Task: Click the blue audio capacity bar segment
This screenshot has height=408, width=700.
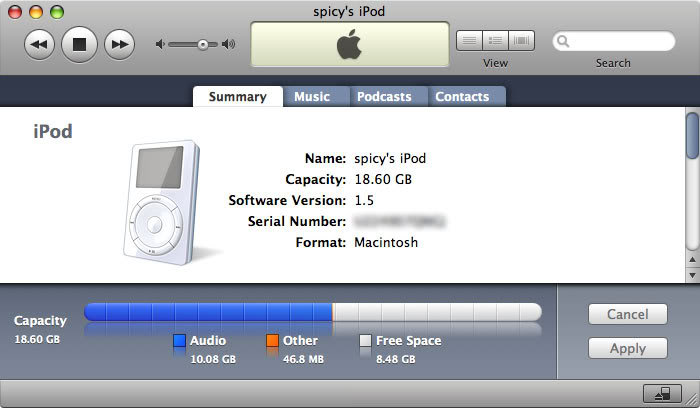Action: tap(208, 312)
